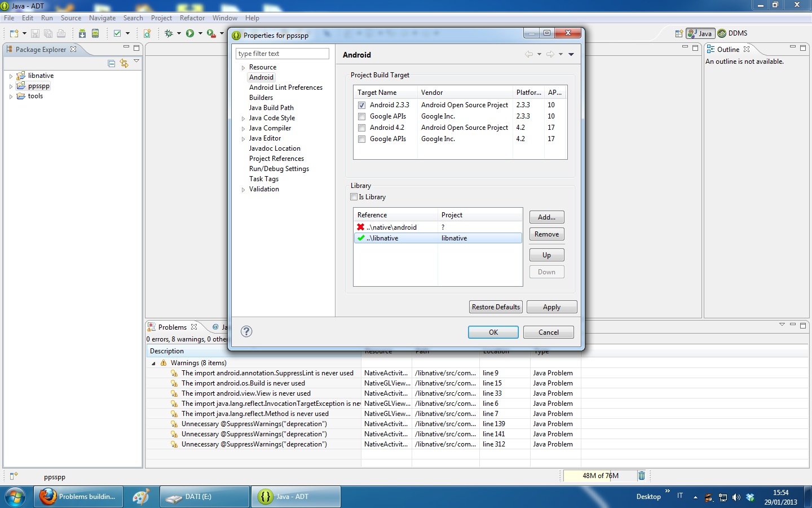Click the New wizard toolbar icon

point(14,33)
